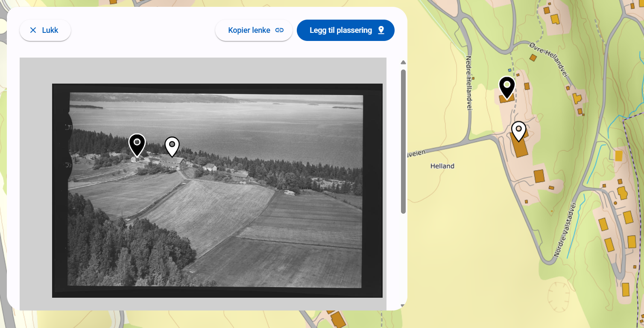The height and width of the screenshot is (328, 644).
Task: Click the Nedre Hellandvei road label
Action: coord(468,83)
